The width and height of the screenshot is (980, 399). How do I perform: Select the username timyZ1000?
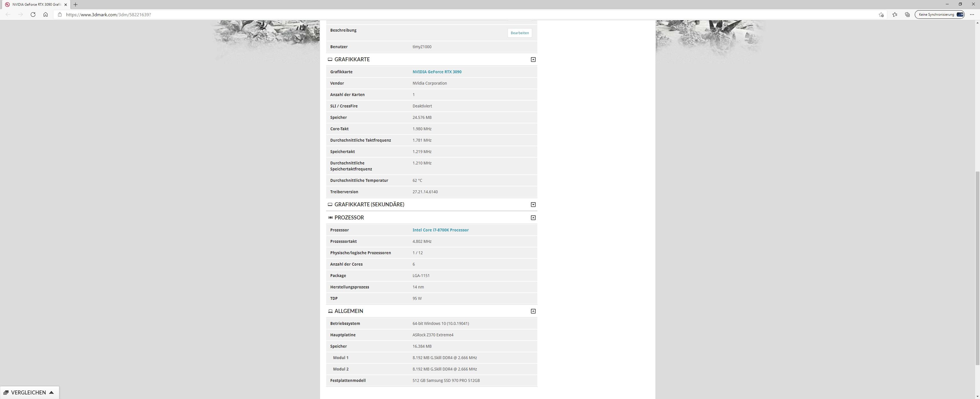coord(422,47)
